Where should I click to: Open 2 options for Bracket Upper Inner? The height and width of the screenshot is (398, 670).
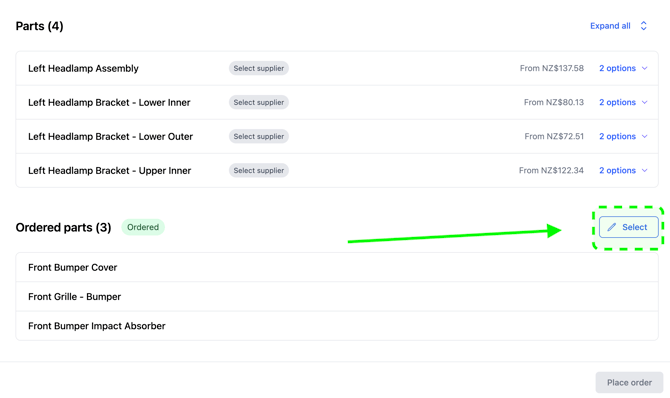coord(617,170)
